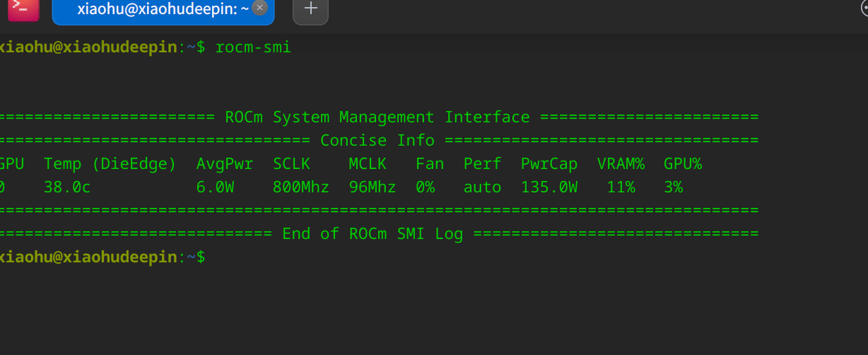The height and width of the screenshot is (355, 868).
Task: Click the typed rocm-smi command text
Action: click(x=253, y=47)
